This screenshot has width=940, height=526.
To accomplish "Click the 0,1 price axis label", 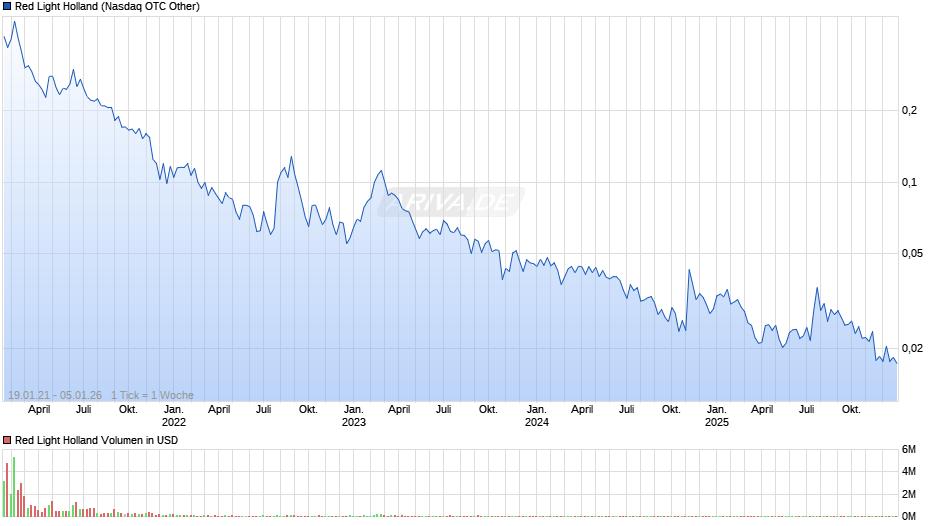I will (x=909, y=182).
